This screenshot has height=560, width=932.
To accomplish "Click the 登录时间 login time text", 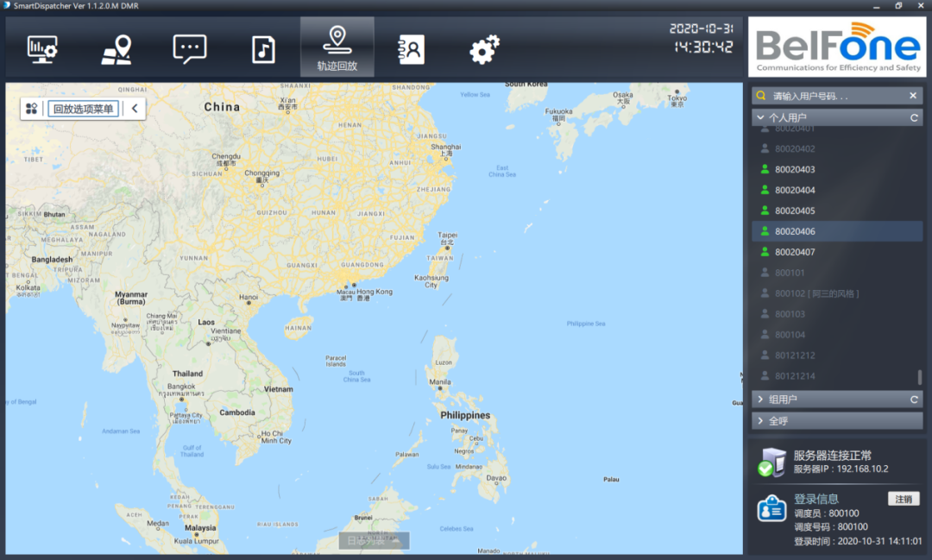I will point(858,542).
